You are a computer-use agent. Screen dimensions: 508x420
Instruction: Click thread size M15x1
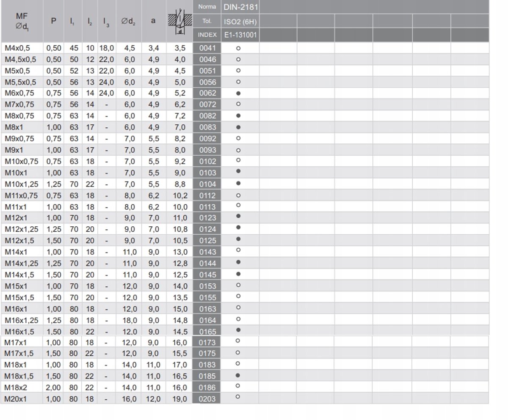(16, 286)
